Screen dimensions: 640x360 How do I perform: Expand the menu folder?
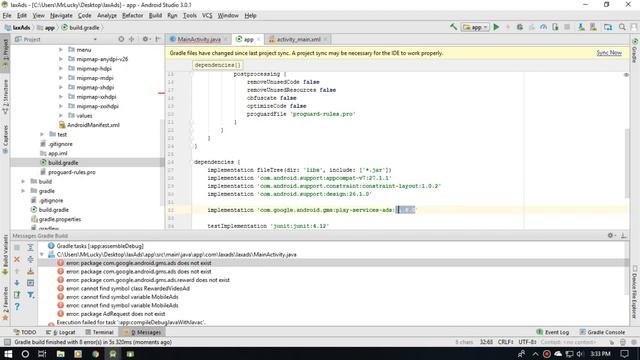61,49
